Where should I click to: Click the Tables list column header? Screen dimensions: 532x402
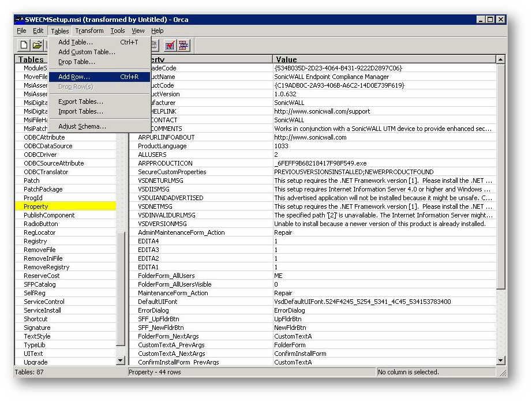(31, 59)
